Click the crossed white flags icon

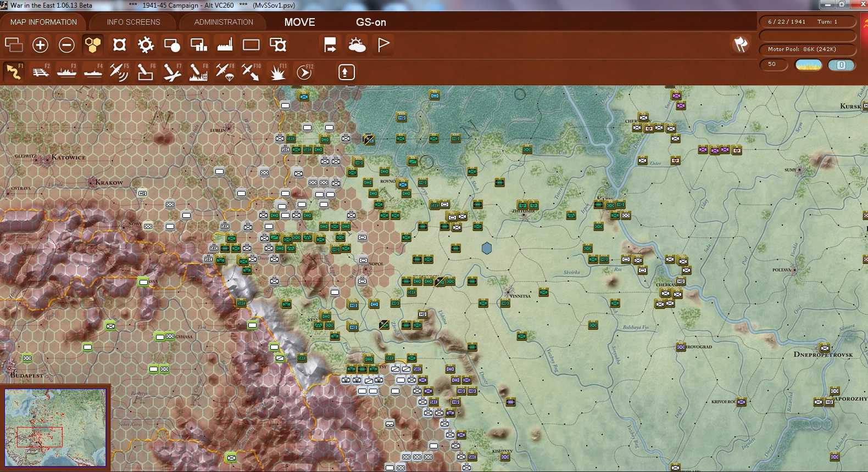coord(741,44)
